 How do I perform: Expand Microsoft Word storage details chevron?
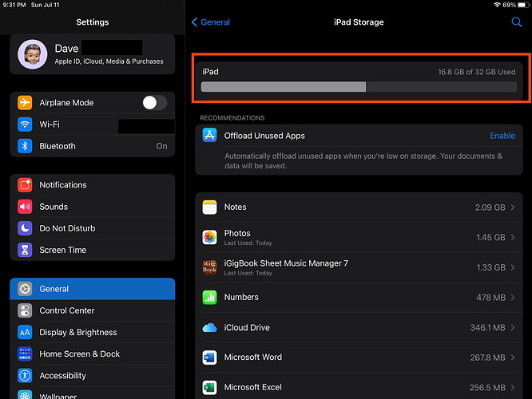(513, 358)
